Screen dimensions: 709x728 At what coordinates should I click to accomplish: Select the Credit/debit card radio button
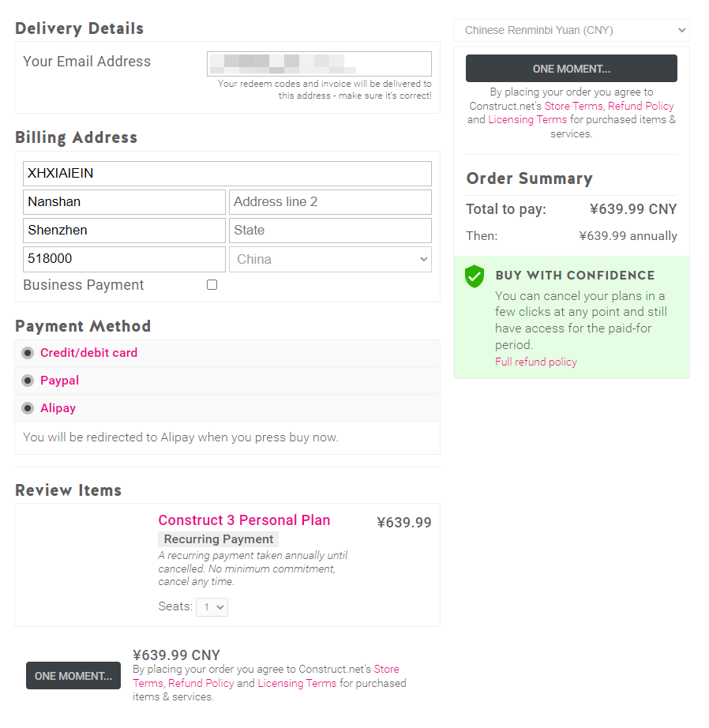click(x=28, y=353)
